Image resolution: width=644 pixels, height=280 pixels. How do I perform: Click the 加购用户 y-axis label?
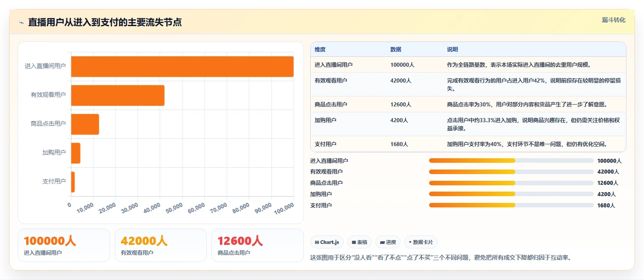[54, 153]
